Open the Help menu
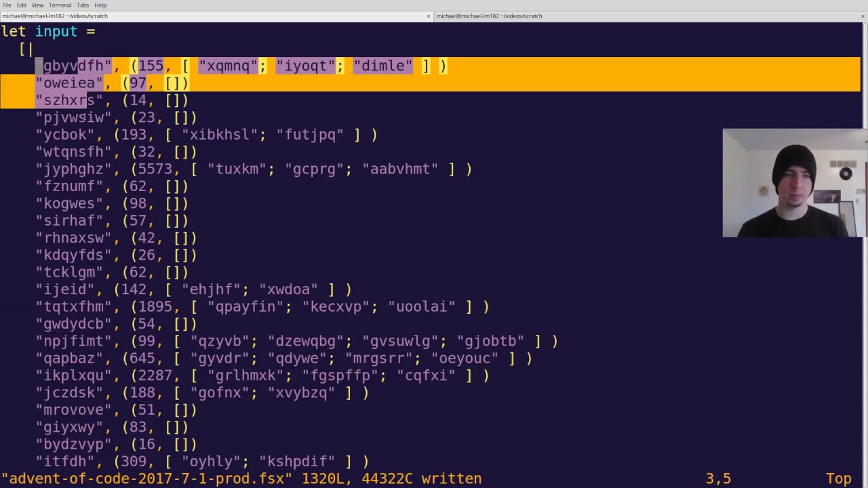Viewport: 868px width, 488px height. tap(100, 5)
